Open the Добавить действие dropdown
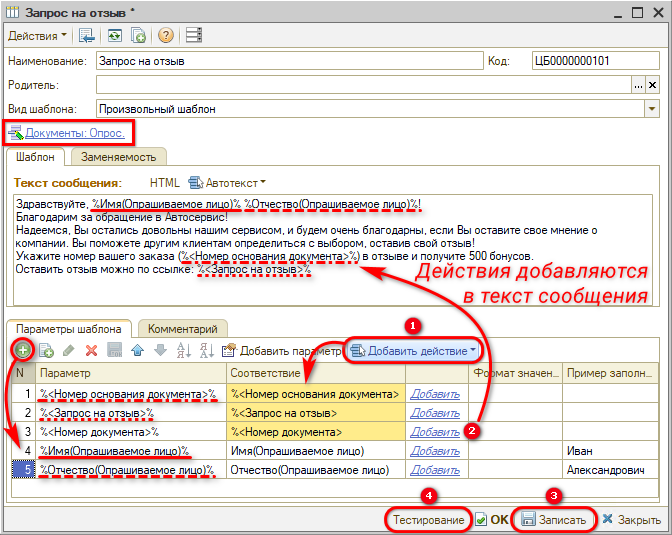 coord(413,351)
